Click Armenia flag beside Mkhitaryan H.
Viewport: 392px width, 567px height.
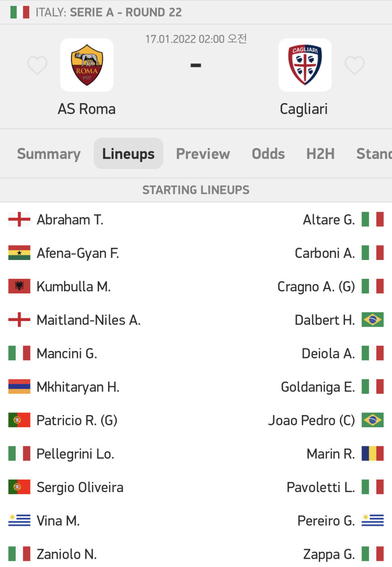coord(19,387)
